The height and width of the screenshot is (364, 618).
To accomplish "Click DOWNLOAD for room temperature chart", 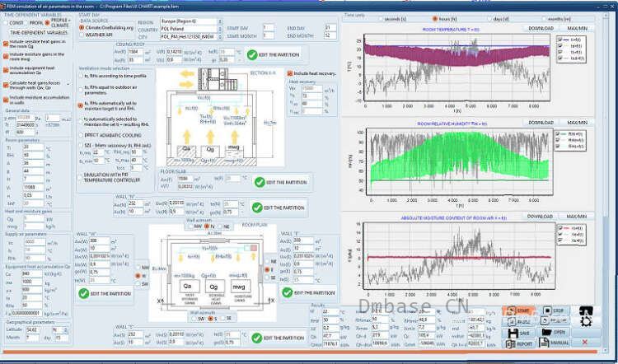I will click(541, 28).
